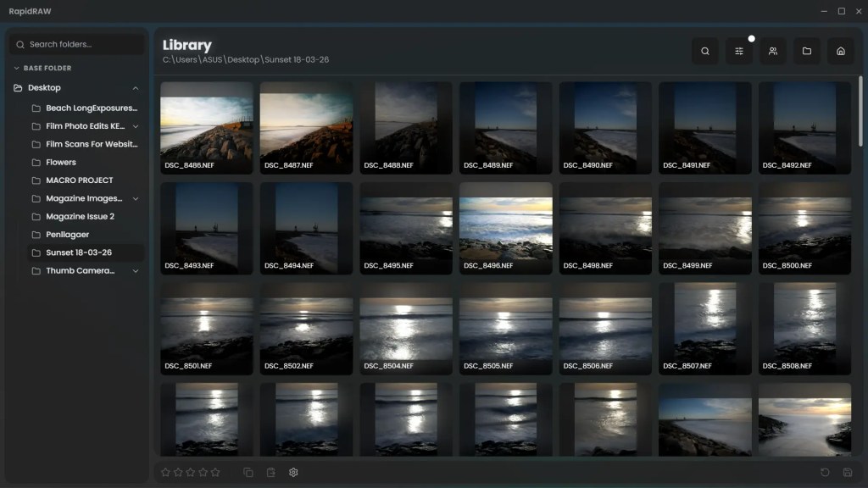This screenshot has height=488, width=868.
Task: Open the filter and sort options icon
Action: pos(739,51)
